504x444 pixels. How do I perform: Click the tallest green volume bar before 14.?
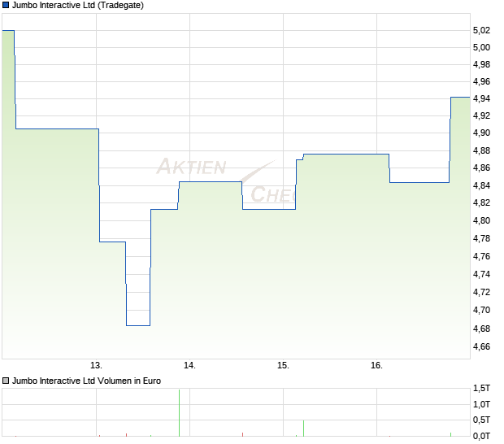point(180,413)
